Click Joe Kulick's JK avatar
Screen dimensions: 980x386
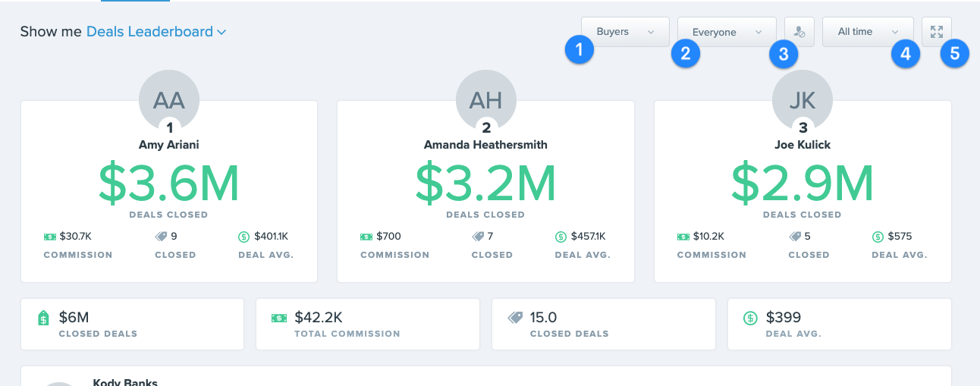coord(803,99)
